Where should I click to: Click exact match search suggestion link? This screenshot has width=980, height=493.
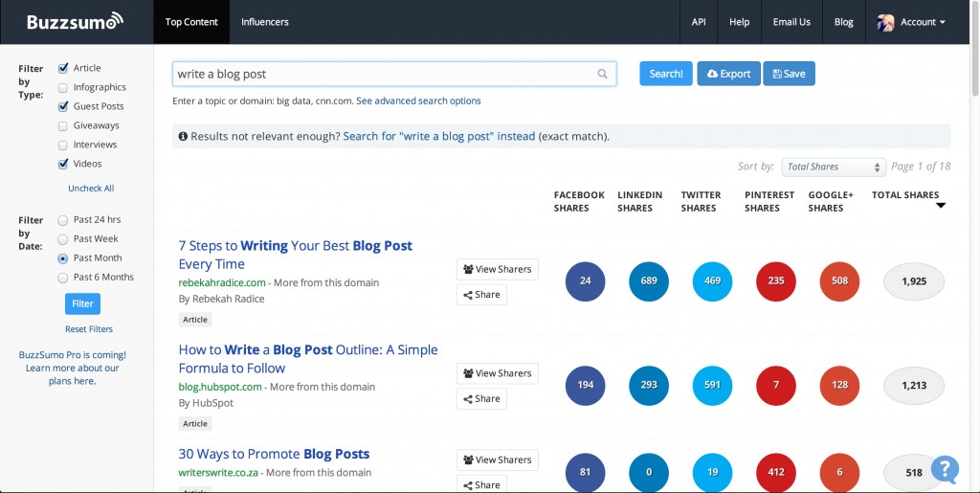[x=438, y=136]
